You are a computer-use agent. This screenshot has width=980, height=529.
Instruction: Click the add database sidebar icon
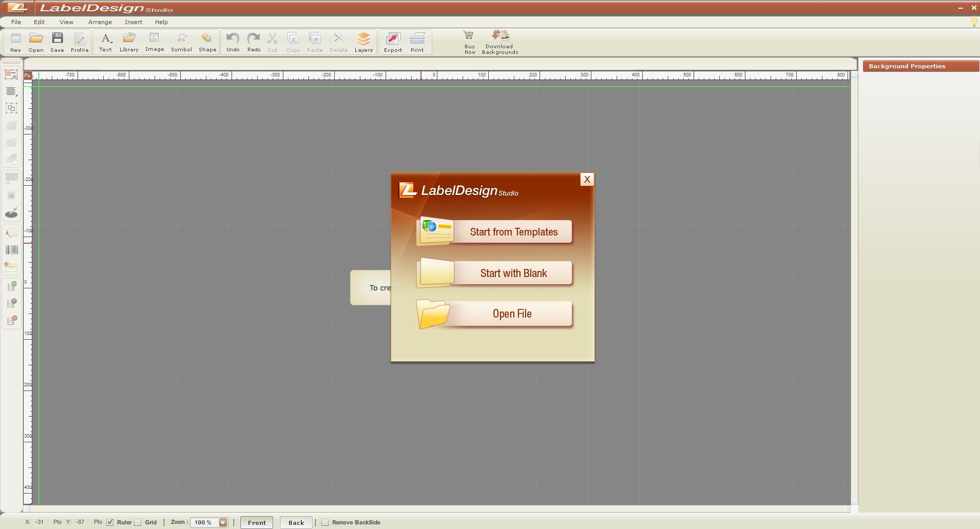click(11, 286)
